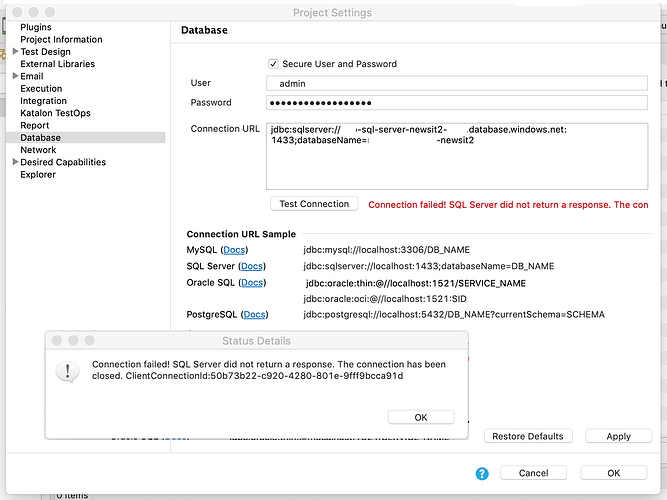Click into the Password field
This screenshot has width=667, height=500.
(x=456, y=103)
